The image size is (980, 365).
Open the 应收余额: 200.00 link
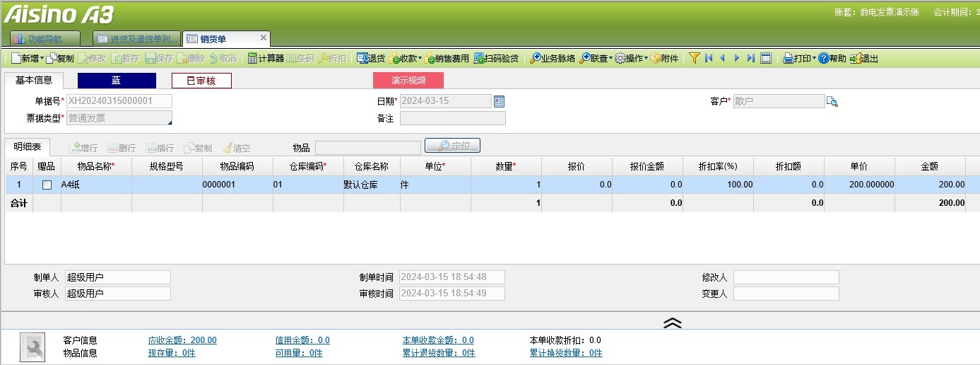pos(182,340)
